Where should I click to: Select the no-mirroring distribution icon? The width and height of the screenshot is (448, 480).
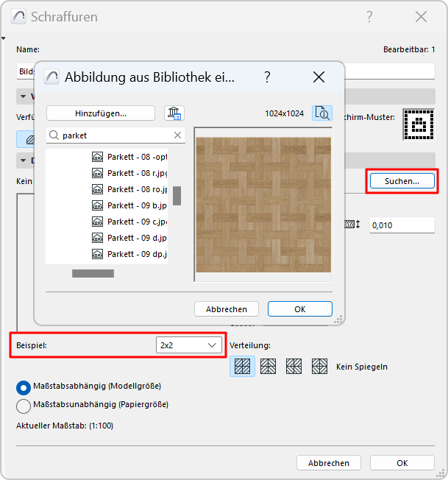242,366
